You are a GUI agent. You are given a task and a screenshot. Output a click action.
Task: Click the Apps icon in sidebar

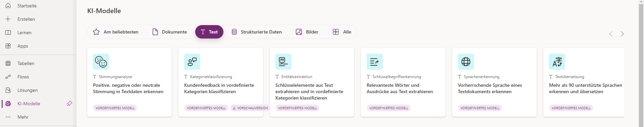(8, 46)
